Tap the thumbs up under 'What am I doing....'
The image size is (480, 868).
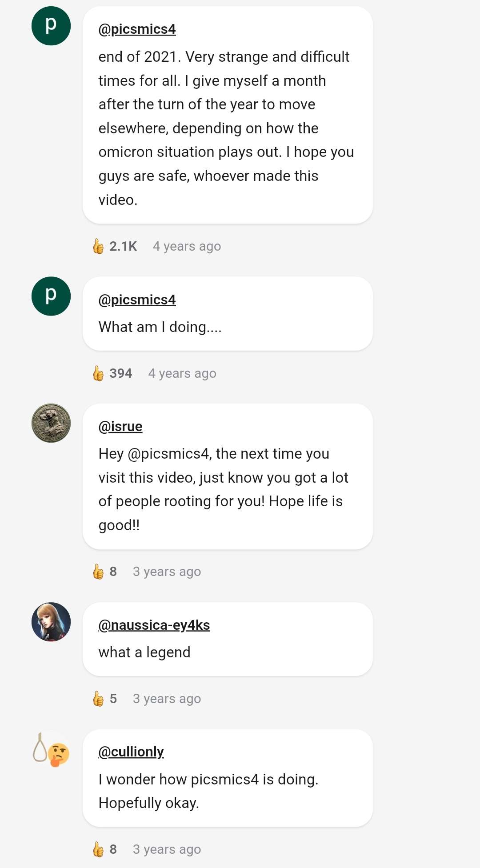(98, 373)
